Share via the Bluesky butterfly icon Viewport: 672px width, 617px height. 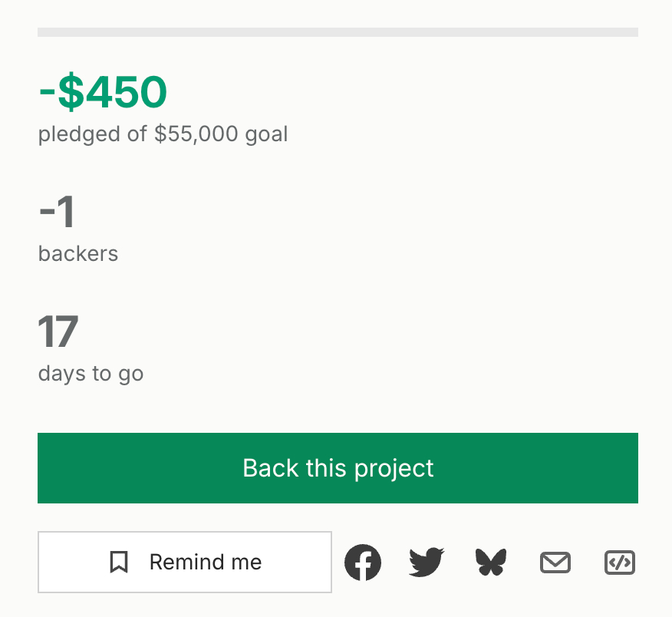point(492,563)
